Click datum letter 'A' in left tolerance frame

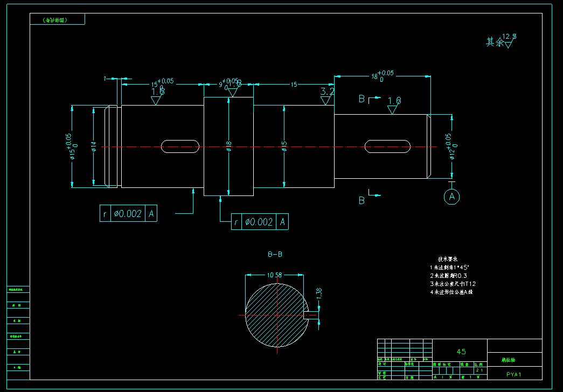tap(151, 214)
